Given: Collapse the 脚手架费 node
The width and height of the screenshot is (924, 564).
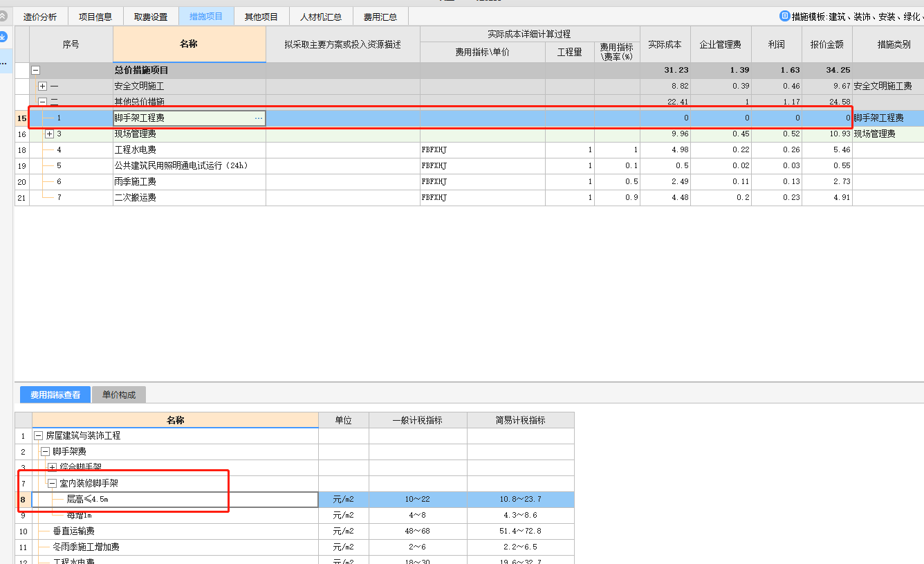Looking at the screenshot, I should pyautogui.click(x=45, y=451).
